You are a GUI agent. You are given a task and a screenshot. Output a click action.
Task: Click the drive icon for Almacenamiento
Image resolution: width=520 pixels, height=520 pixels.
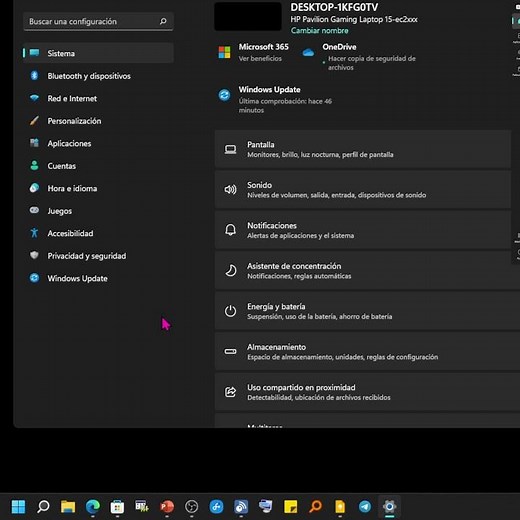click(x=230, y=351)
